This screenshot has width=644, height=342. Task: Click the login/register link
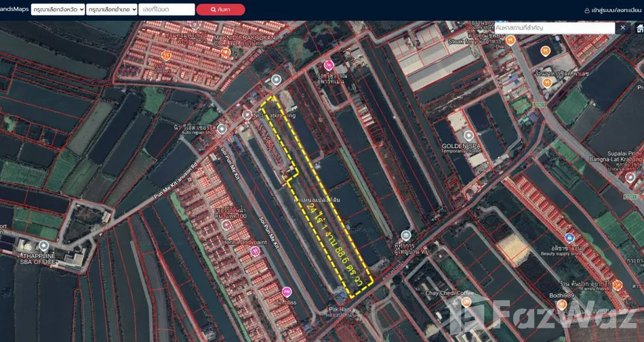tap(613, 10)
